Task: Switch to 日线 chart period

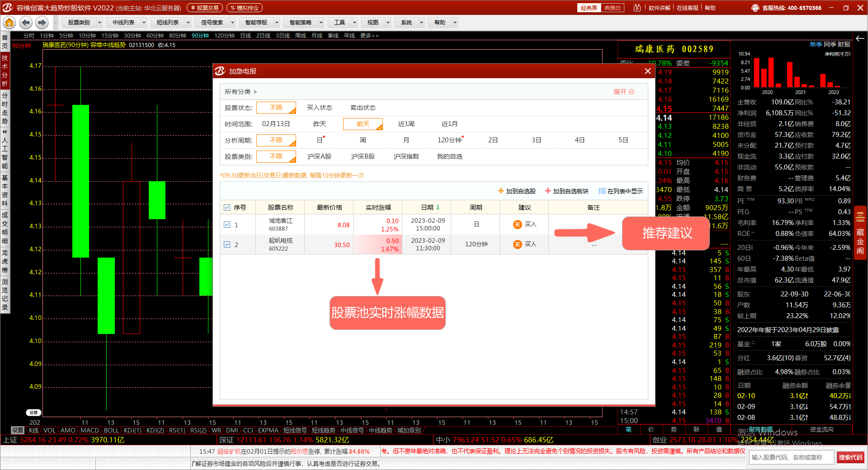Action: (245, 35)
